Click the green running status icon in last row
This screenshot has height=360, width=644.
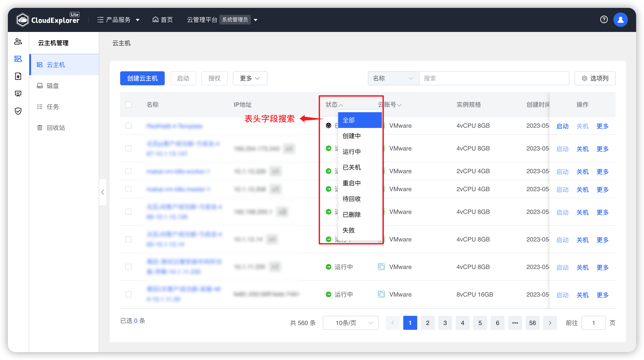coord(329,294)
